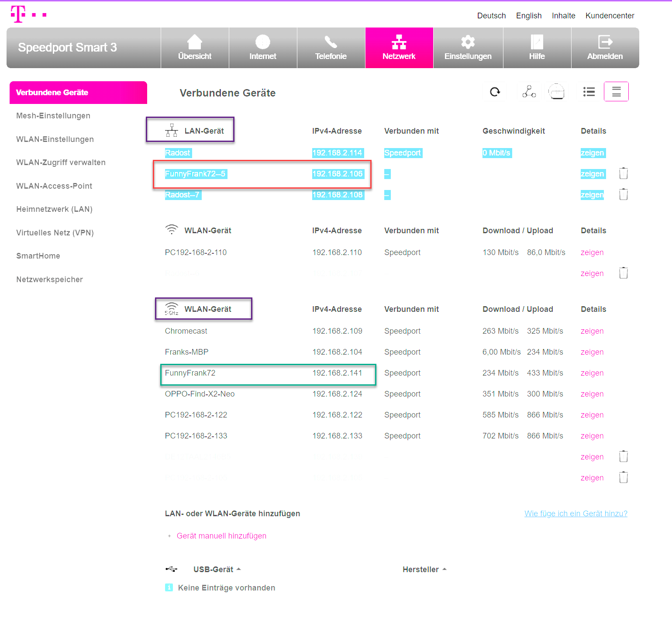This screenshot has width=672, height=618.
Task: Open the Telefonie tab
Action: click(331, 48)
